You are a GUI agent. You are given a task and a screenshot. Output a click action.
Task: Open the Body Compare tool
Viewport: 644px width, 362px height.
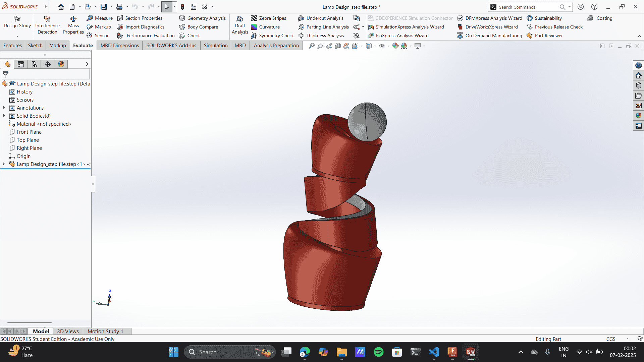pyautogui.click(x=199, y=27)
